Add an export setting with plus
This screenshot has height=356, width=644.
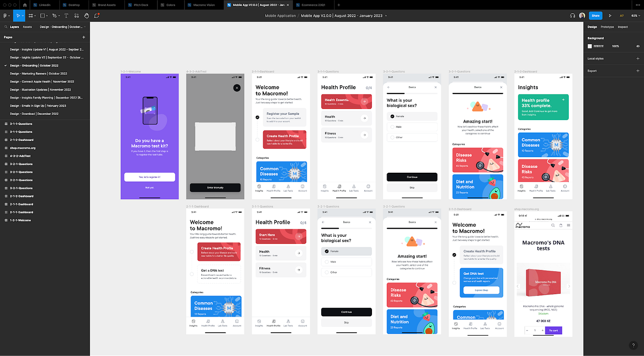coord(637,71)
